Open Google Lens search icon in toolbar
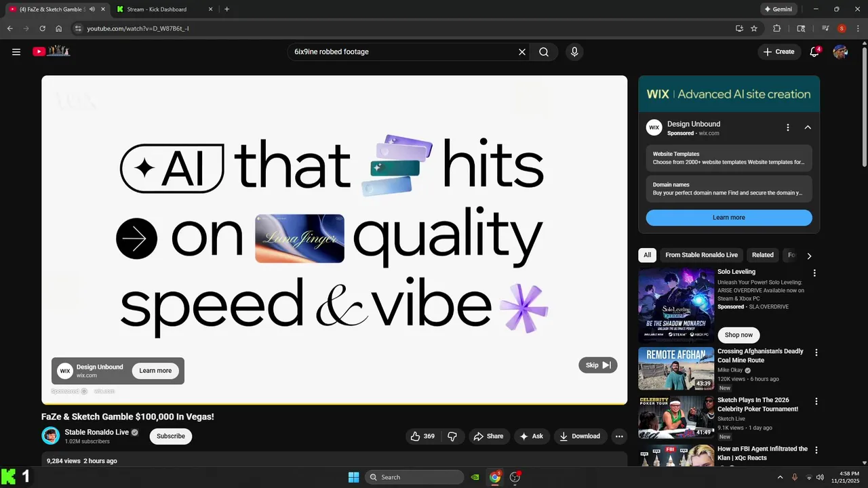 [x=801, y=28]
